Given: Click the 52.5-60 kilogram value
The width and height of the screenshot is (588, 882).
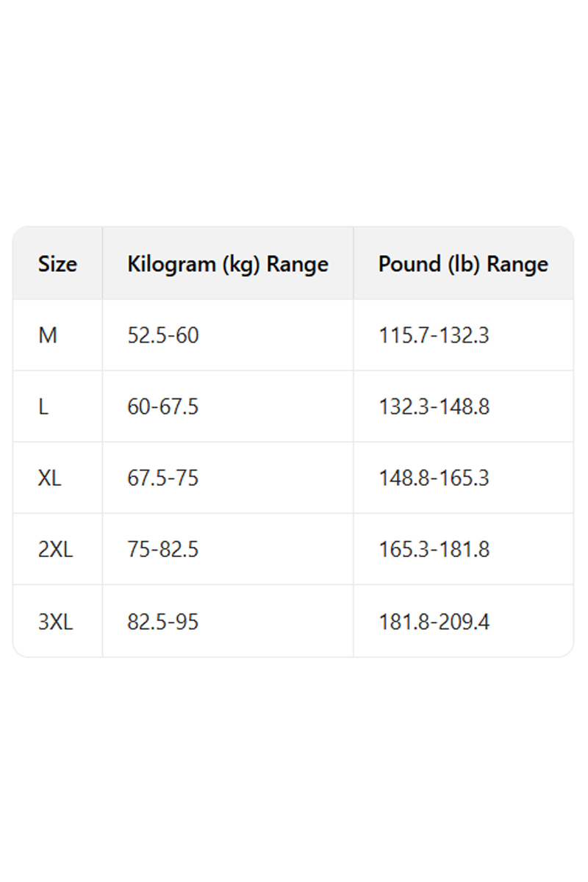Looking at the screenshot, I should tap(163, 335).
